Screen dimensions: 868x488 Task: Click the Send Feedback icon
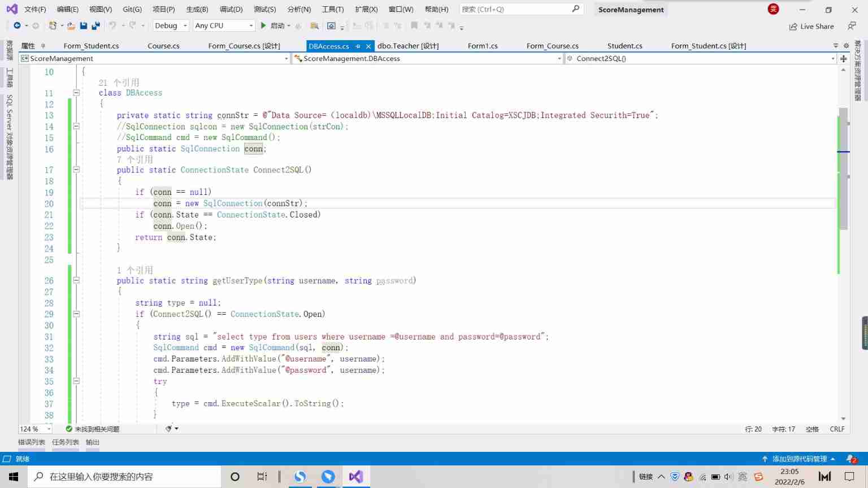click(852, 26)
